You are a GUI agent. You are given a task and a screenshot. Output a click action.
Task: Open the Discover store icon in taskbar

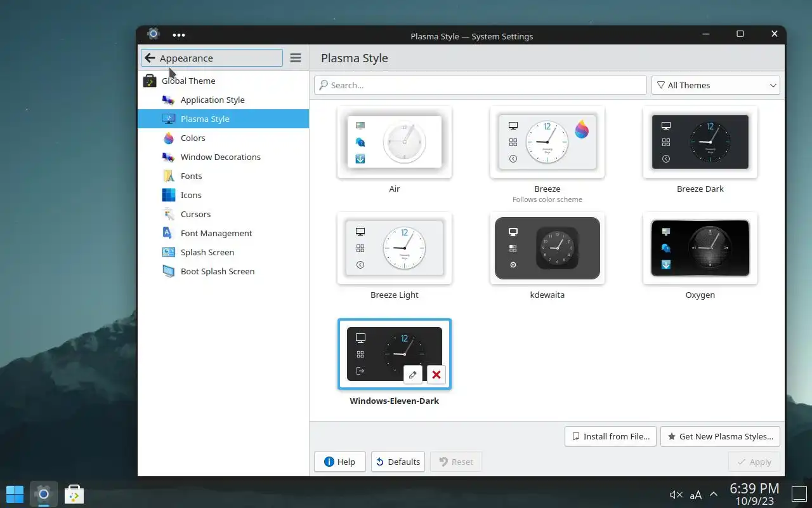74,493
